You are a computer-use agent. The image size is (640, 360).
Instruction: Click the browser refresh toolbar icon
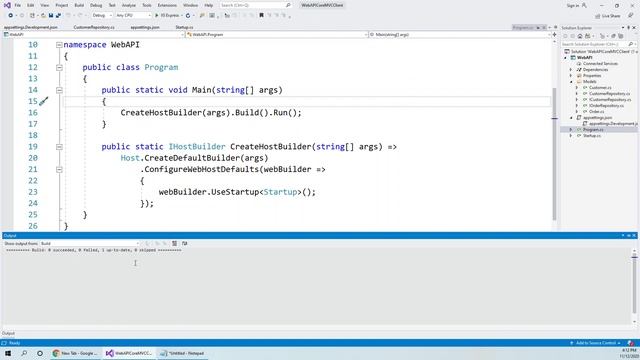coord(188,16)
